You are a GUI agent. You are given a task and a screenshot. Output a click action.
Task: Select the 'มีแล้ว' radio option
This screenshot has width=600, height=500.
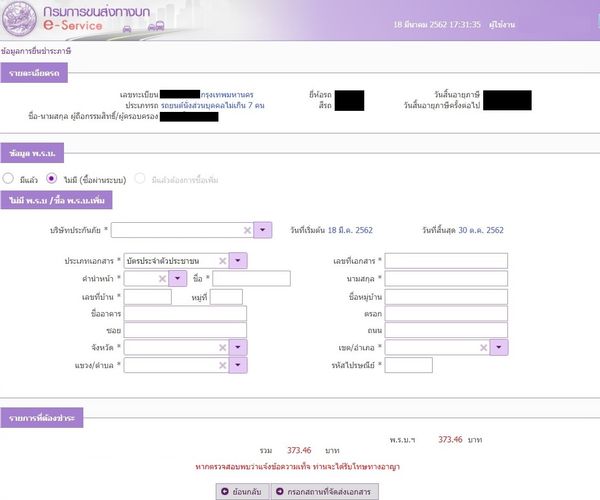point(11,179)
